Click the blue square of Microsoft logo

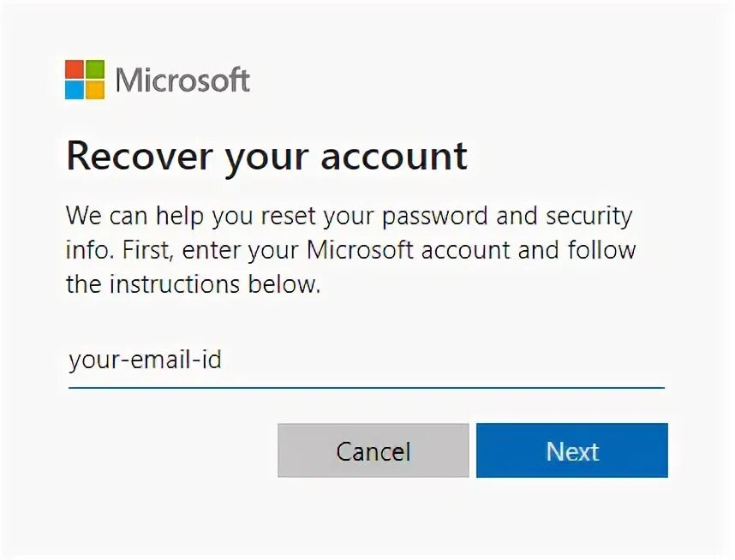(x=75, y=89)
